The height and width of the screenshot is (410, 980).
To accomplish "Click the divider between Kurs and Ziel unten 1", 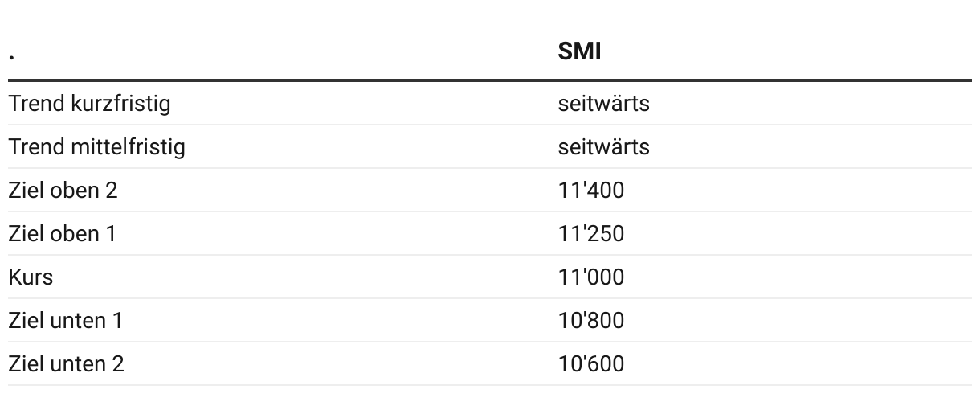I will point(490,298).
